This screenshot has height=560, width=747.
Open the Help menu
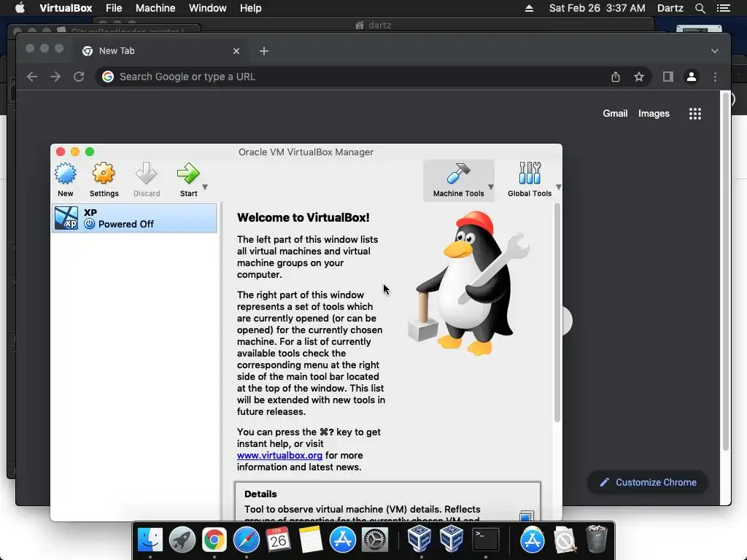point(251,8)
